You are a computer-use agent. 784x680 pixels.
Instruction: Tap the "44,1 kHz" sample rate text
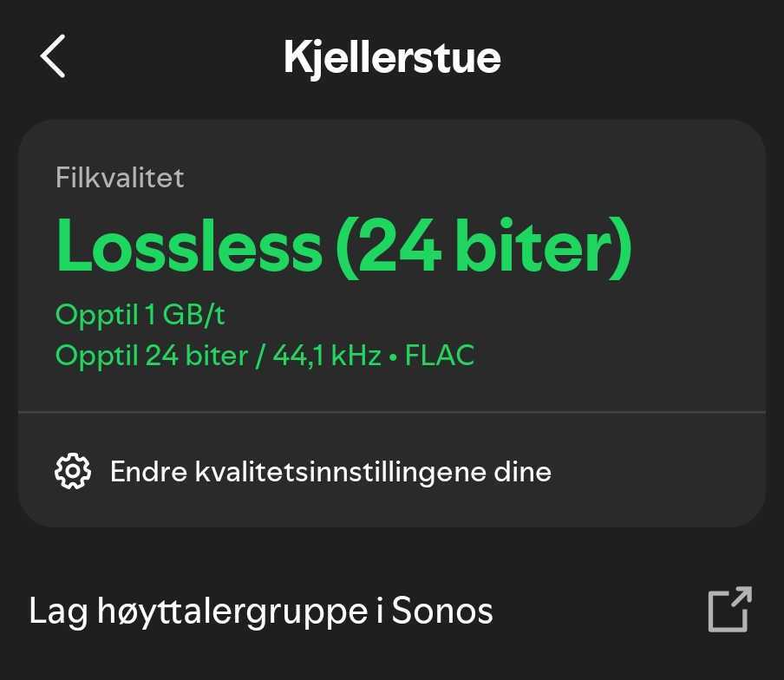(327, 356)
